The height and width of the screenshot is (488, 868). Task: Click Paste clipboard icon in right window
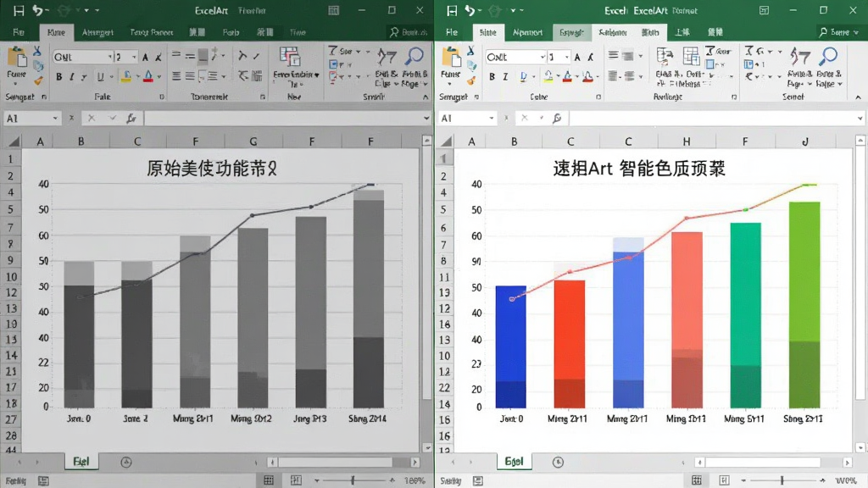click(451, 58)
